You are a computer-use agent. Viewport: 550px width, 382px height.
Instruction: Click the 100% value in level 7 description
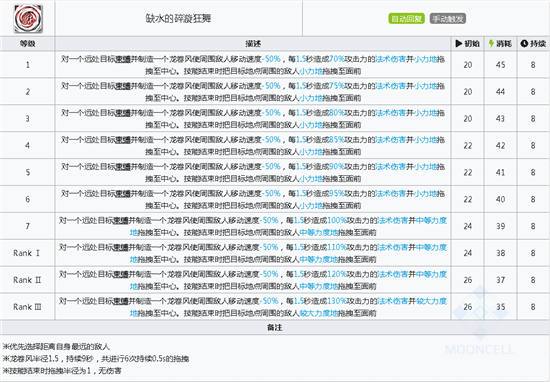337,221
